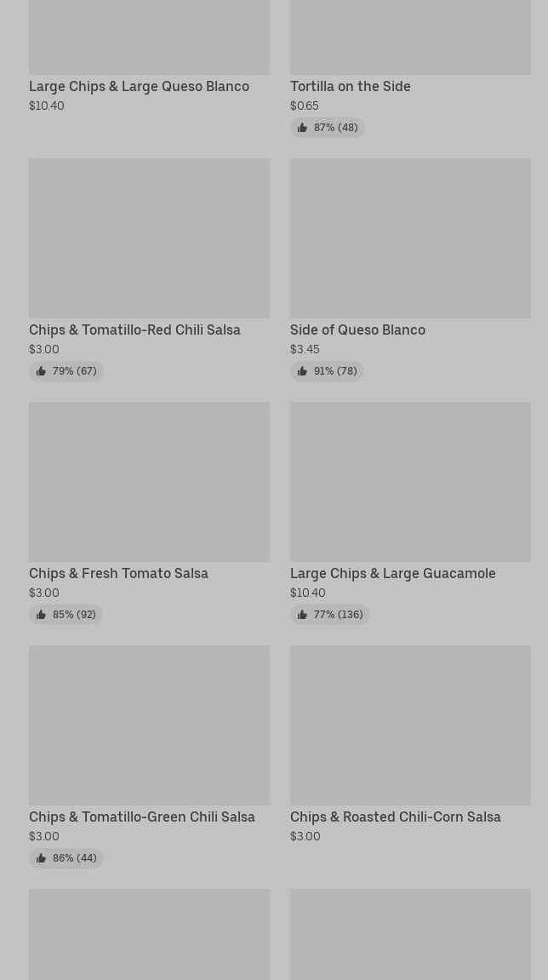Click thumbs-up icon for Tomatillo-Green Chili Salsa
The width and height of the screenshot is (548, 980).
[41, 858]
